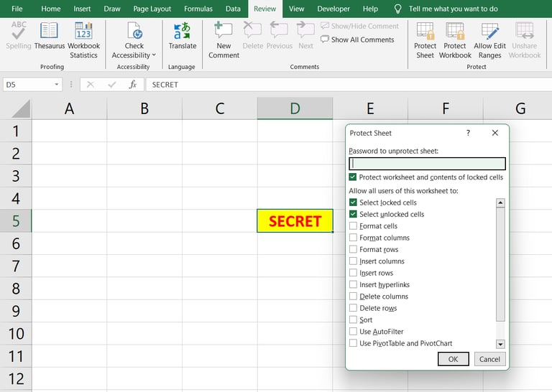Viewport: 552px width, 392px height.
Task: Select column B header
Action: (x=144, y=108)
